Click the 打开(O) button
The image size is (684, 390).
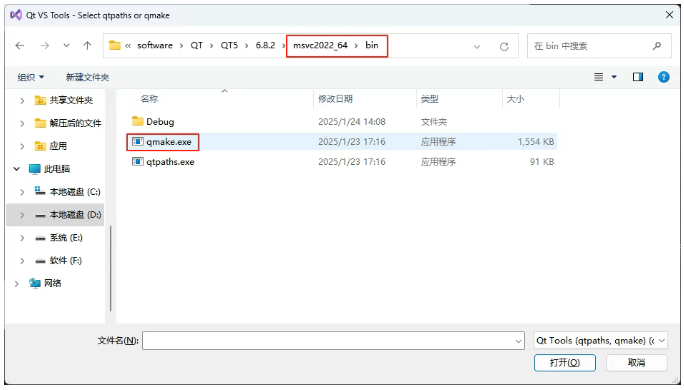[565, 363]
